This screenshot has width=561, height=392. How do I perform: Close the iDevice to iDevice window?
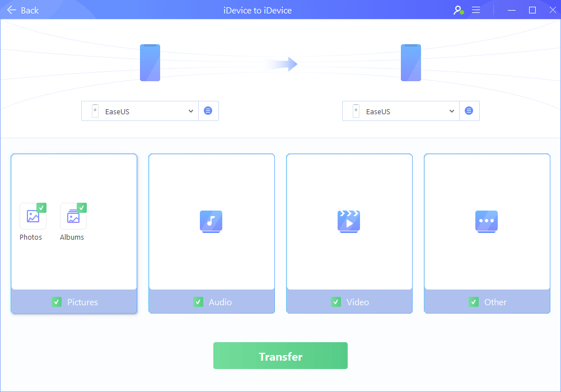point(553,10)
